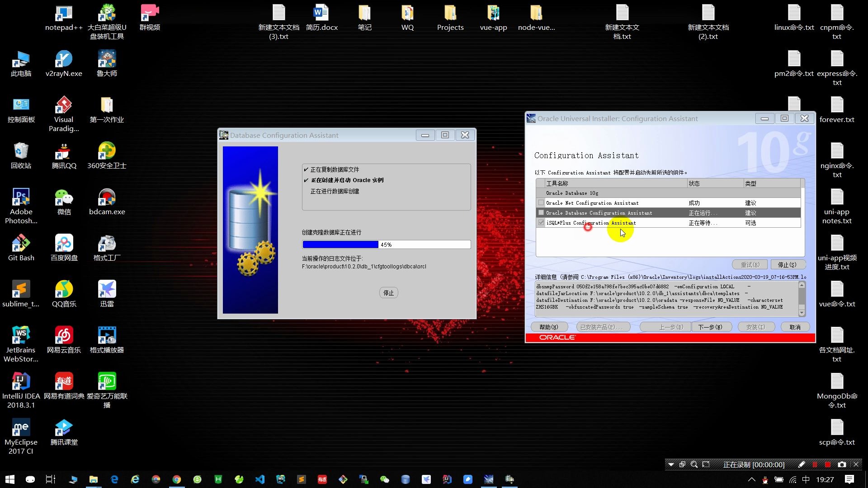
Task: Open Adobe Photoshop desktop shortcut
Action: tap(21, 206)
